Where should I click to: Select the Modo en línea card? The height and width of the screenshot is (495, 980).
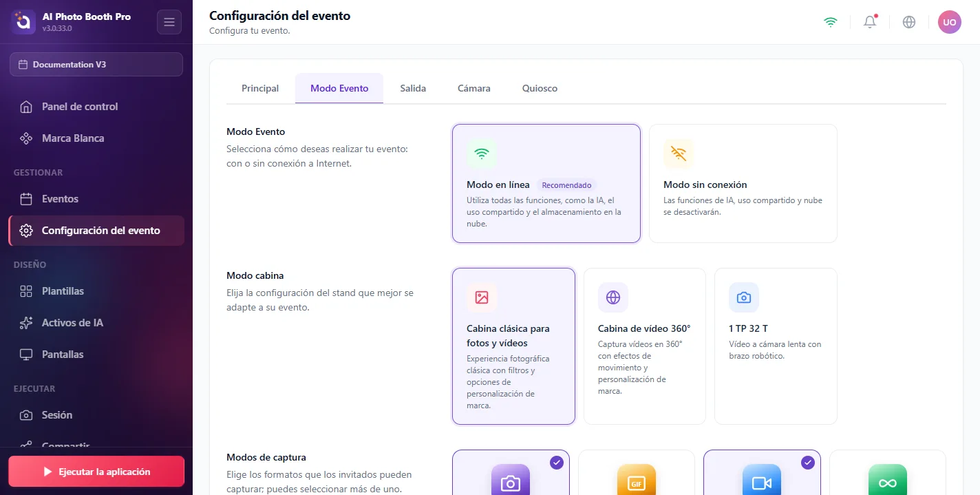[x=546, y=183]
